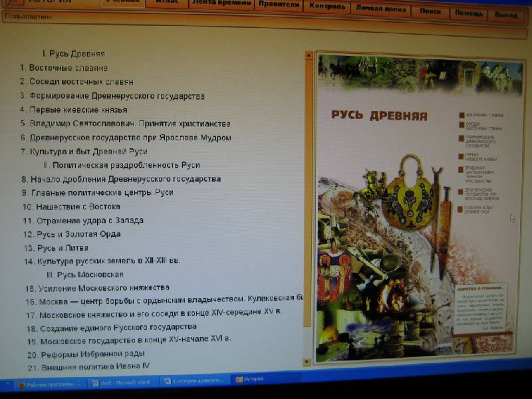Switch to the Правители tab

[x=278, y=5]
